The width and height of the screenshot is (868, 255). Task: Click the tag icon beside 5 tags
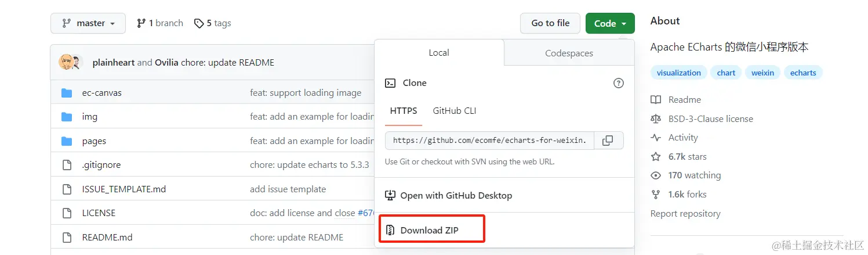click(199, 23)
